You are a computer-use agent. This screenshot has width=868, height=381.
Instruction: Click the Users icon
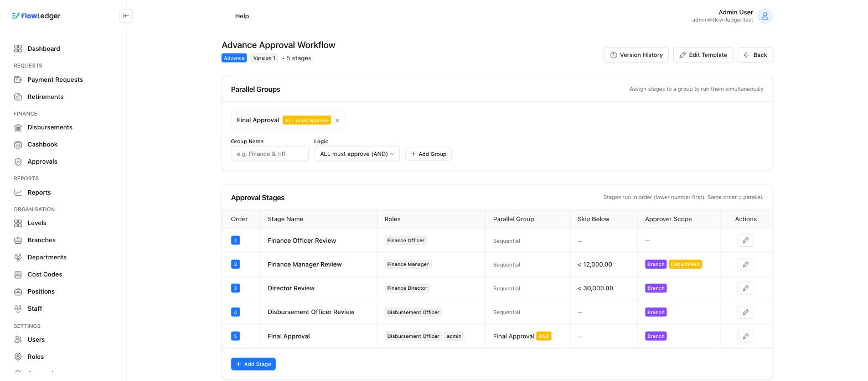point(18,340)
